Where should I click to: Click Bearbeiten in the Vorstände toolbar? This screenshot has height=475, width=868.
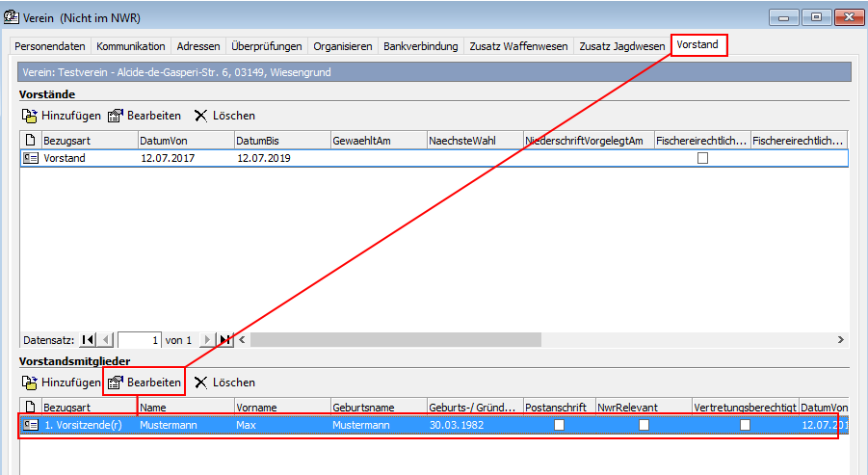point(144,116)
